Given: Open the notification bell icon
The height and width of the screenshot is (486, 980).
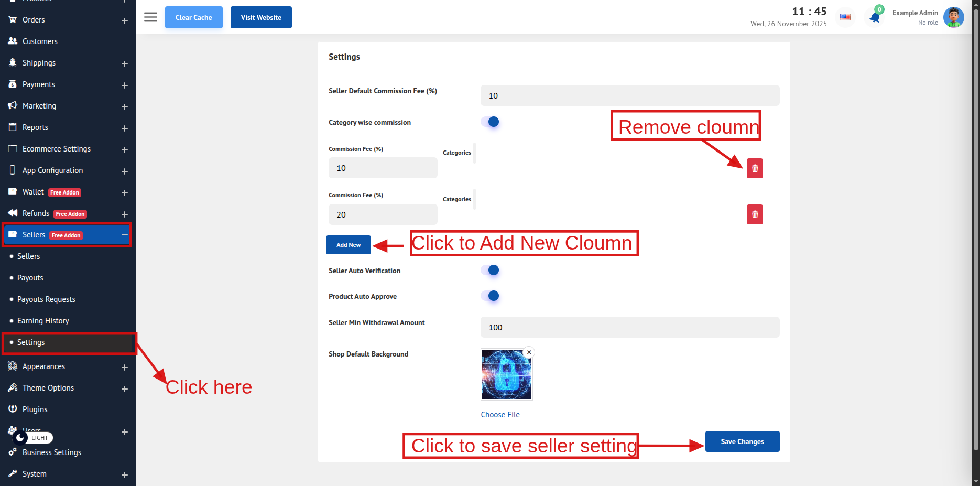Looking at the screenshot, I should pos(874,18).
